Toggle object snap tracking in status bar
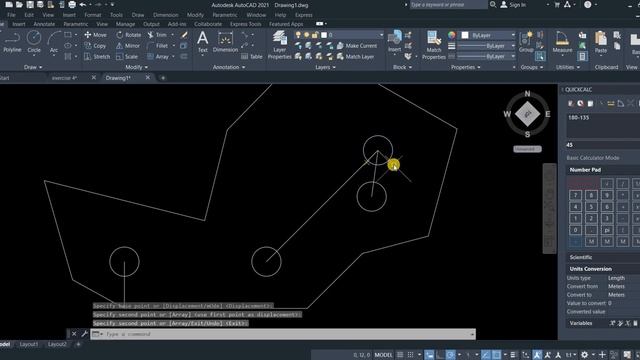This screenshot has width=640, height=360. pos(485,355)
